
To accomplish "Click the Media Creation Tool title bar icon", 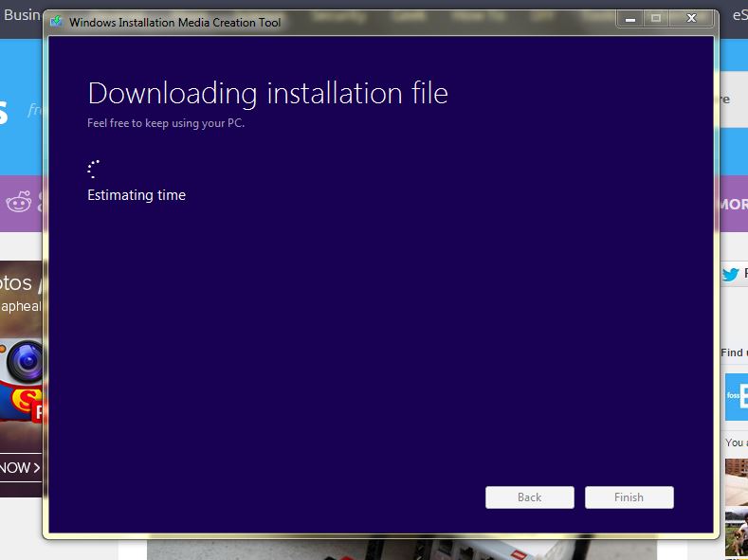I will click(x=57, y=22).
